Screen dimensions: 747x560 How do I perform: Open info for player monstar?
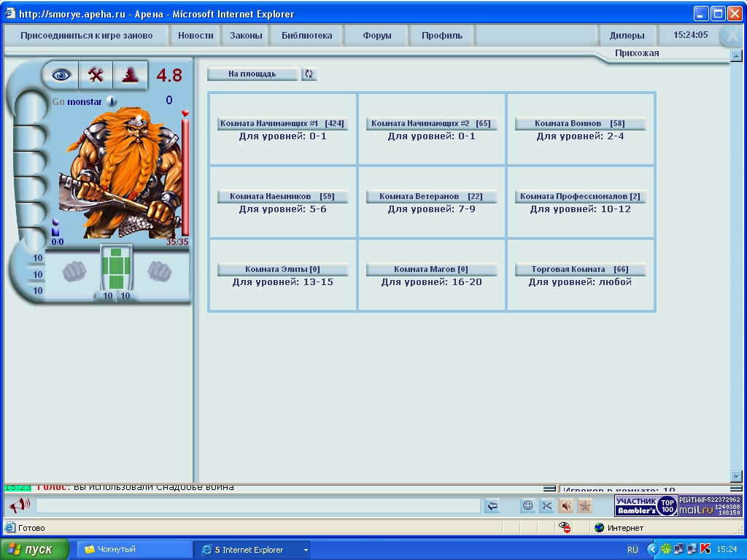[112, 101]
